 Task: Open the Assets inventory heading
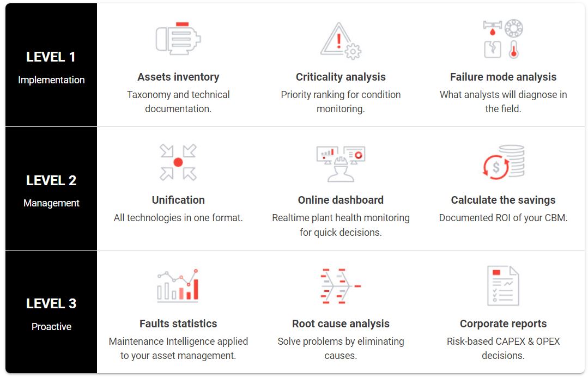178,77
